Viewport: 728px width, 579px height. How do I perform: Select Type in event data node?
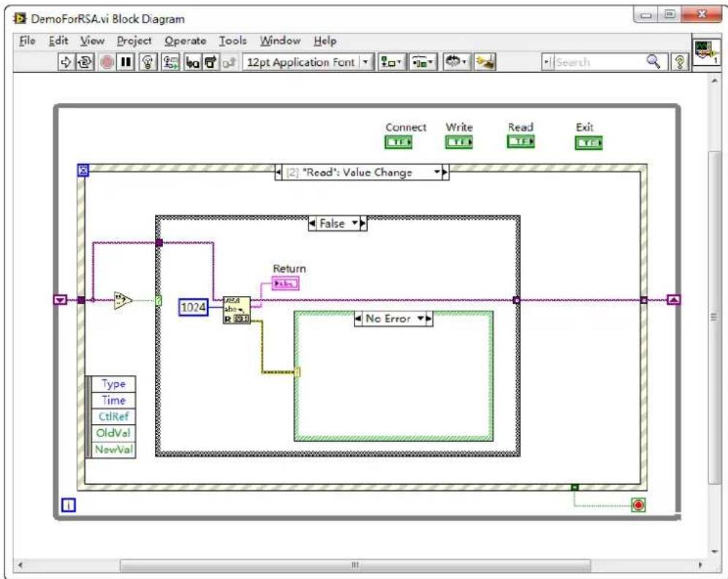pyautogui.click(x=114, y=384)
